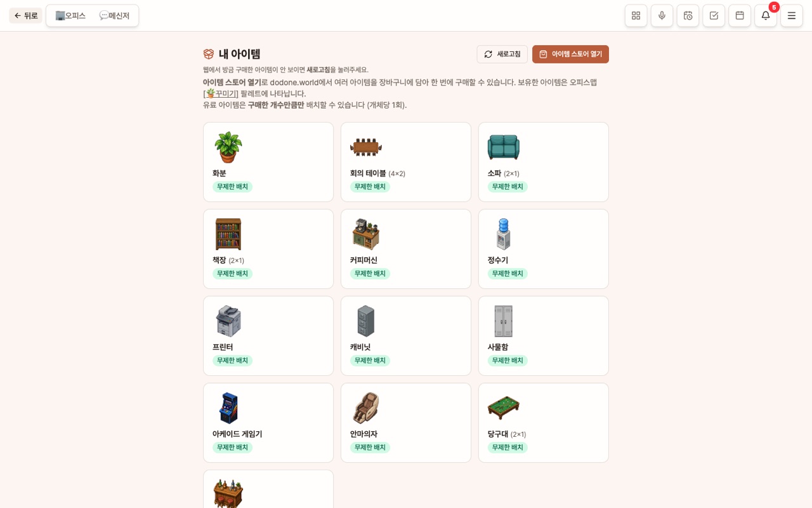Open the calendar-with-clock schedule icon
Screen dimensions: 812x508
(x=688, y=16)
